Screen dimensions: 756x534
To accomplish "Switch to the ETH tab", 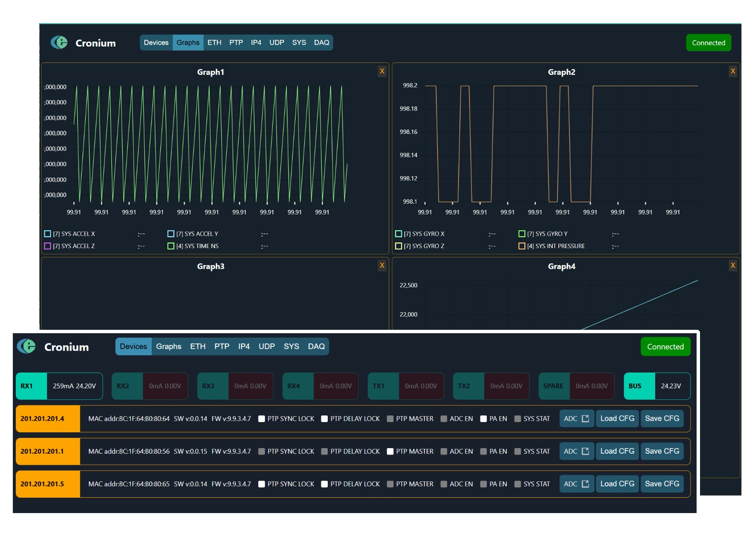I will (197, 346).
